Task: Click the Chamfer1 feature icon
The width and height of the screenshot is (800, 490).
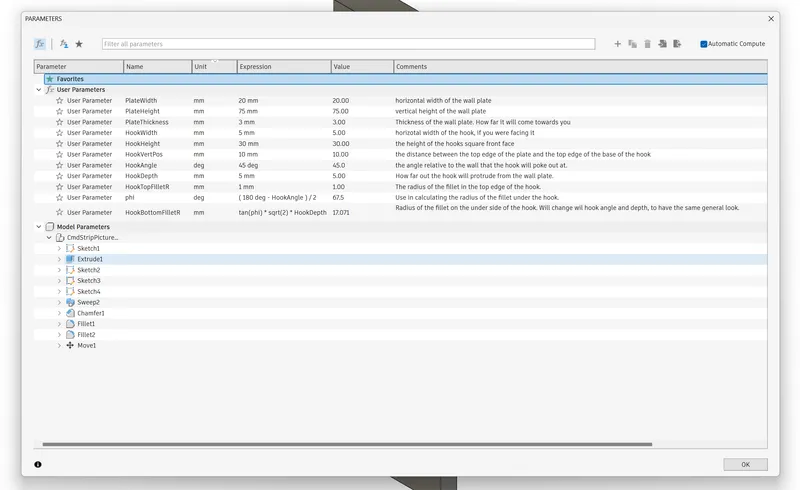Action: [x=70, y=313]
